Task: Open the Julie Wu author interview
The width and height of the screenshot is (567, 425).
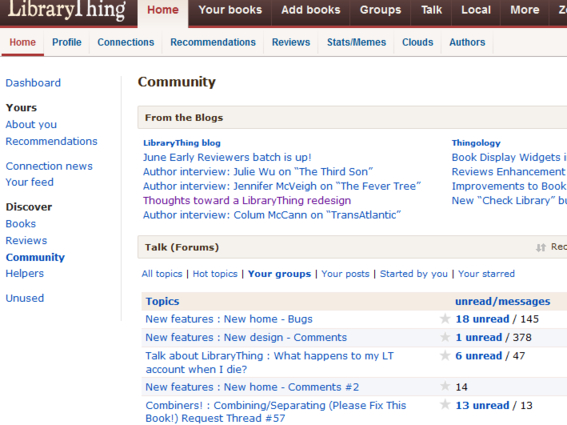Action: pos(258,171)
